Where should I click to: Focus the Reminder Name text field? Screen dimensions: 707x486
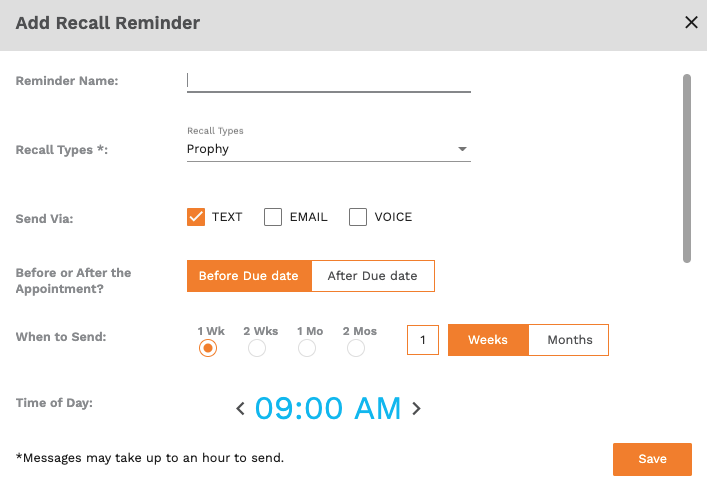[328, 80]
